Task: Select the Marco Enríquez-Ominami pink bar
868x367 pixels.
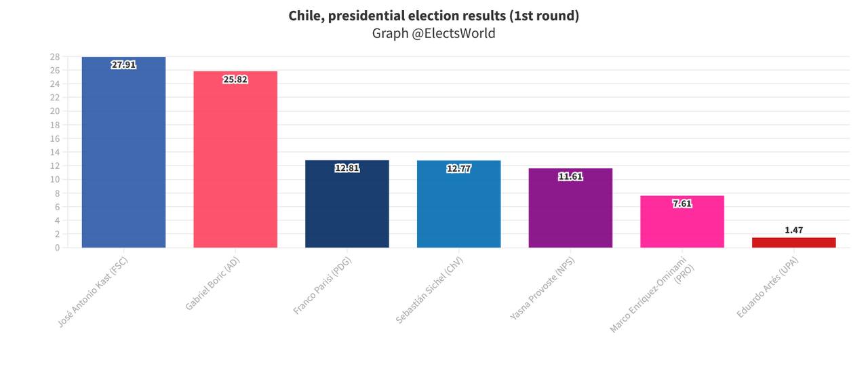Action: 682,222
